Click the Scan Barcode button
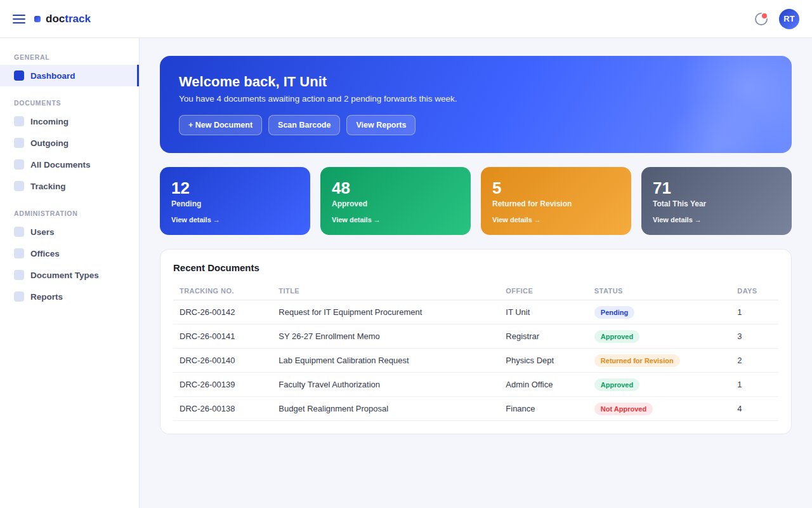 pyautogui.click(x=304, y=125)
